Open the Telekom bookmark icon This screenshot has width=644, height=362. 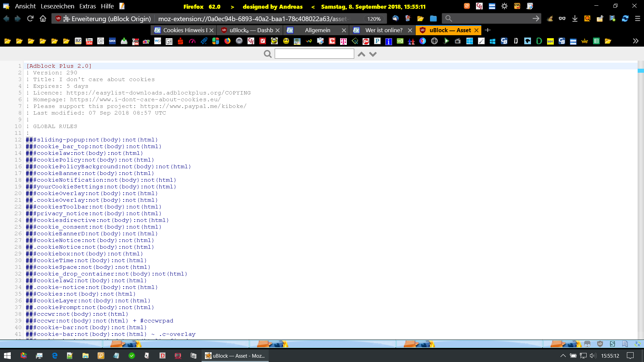(x=343, y=41)
